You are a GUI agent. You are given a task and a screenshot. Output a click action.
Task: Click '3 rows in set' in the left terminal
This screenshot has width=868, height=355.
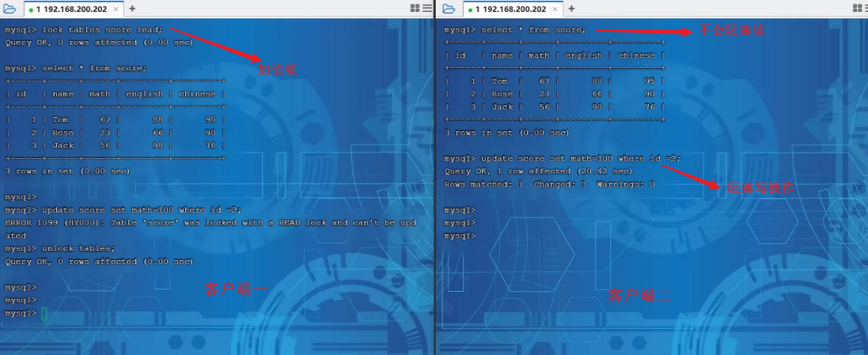pyautogui.click(x=67, y=172)
